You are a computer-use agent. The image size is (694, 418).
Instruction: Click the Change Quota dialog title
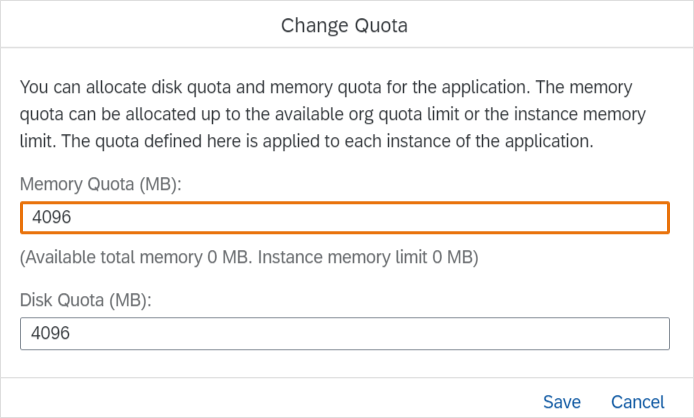click(344, 24)
